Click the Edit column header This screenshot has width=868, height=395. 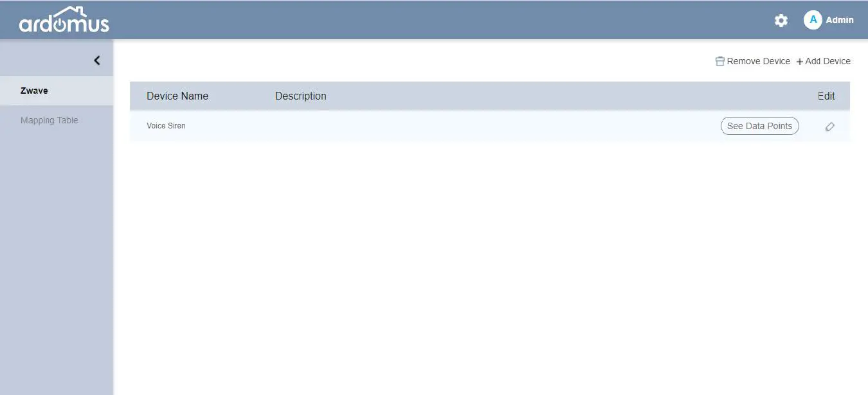[x=826, y=96]
